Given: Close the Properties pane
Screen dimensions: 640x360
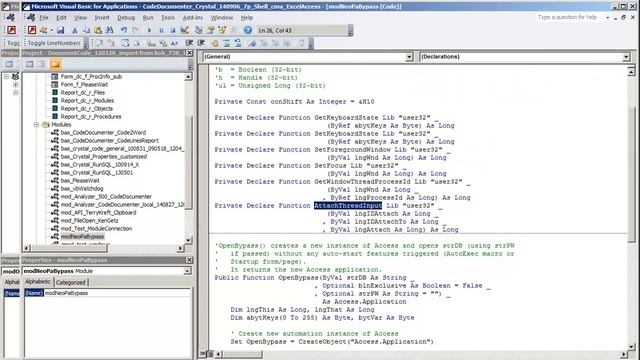Looking at the screenshot, I should [x=189, y=260].
